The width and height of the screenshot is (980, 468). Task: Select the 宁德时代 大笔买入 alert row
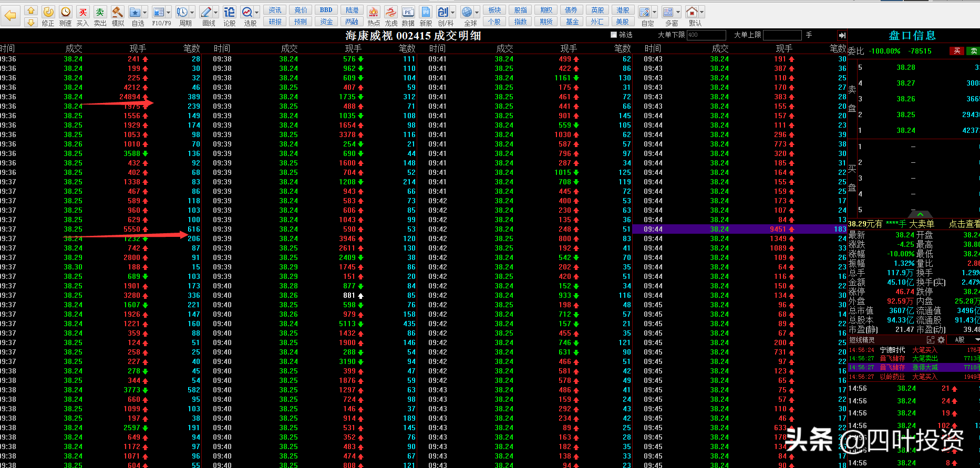pyautogui.click(x=914, y=350)
